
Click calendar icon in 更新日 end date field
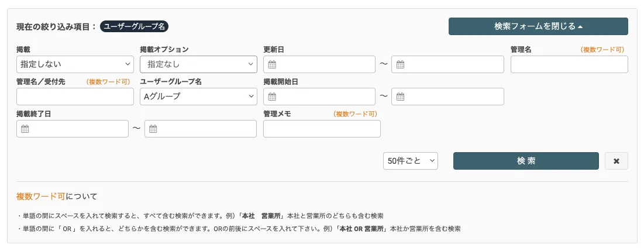pos(400,64)
